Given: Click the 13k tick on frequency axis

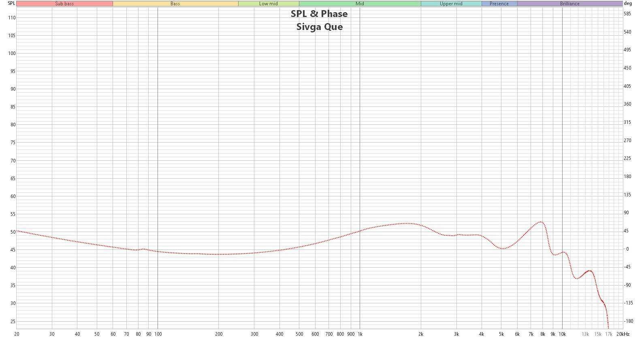Looking at the screenshot, I should [585, 334].
